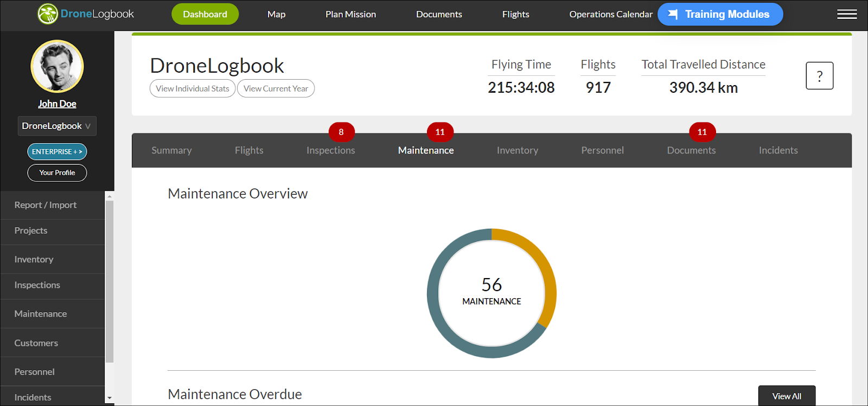868x406 pixels.
Task: Switch to the Flights dashboard tab
Action: point(249,150)
